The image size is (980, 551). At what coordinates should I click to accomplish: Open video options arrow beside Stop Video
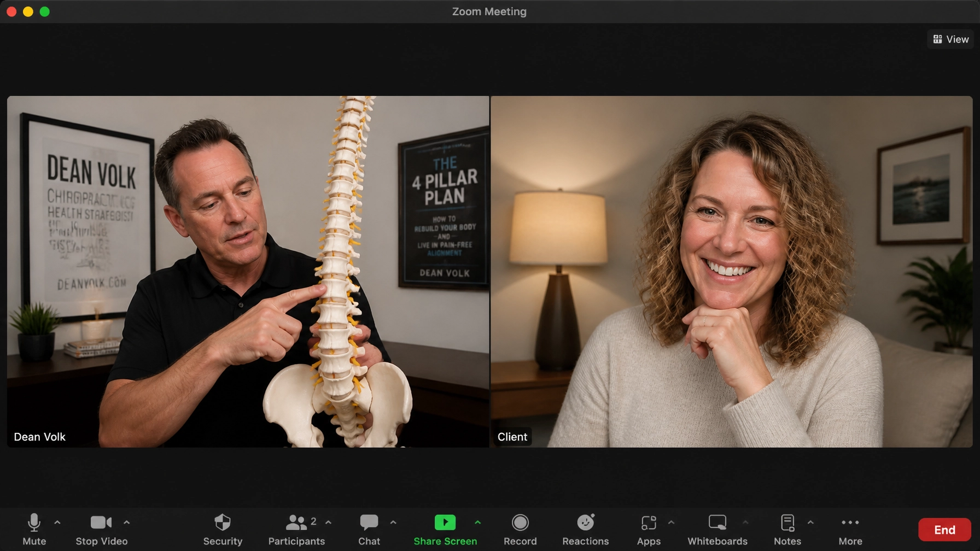coord(127,523)
